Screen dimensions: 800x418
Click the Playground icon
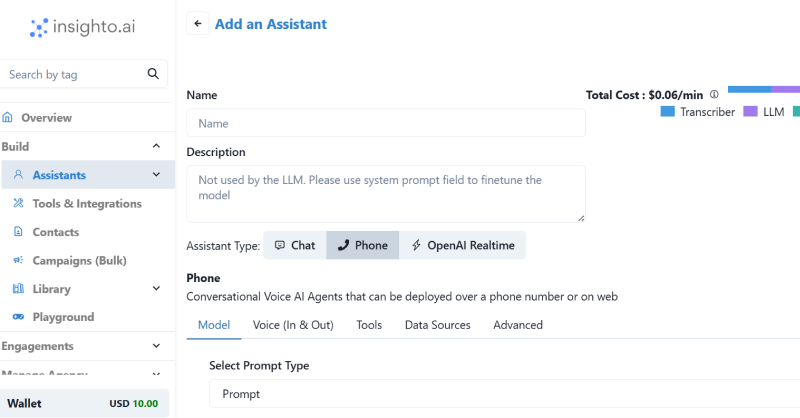point(19,317)
